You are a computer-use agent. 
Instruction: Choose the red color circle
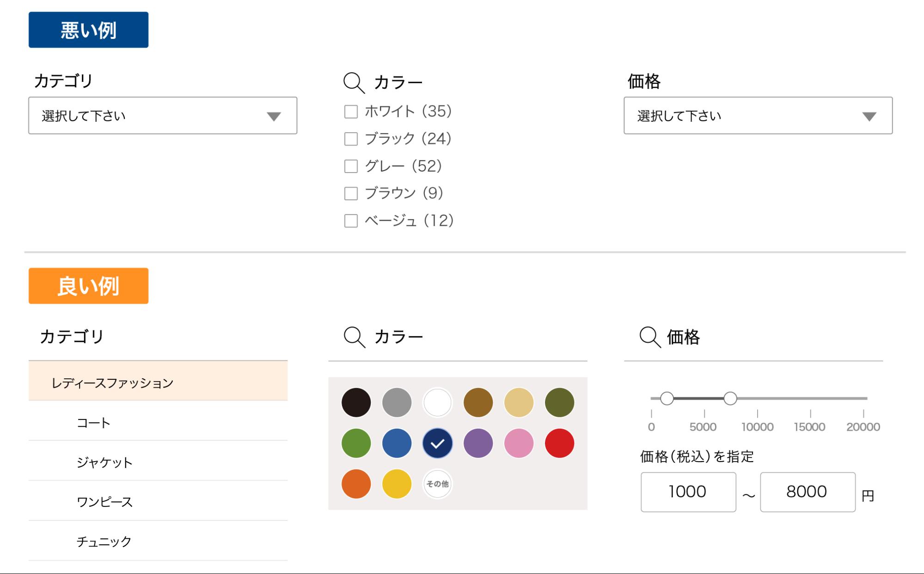(x=559, y=444)
